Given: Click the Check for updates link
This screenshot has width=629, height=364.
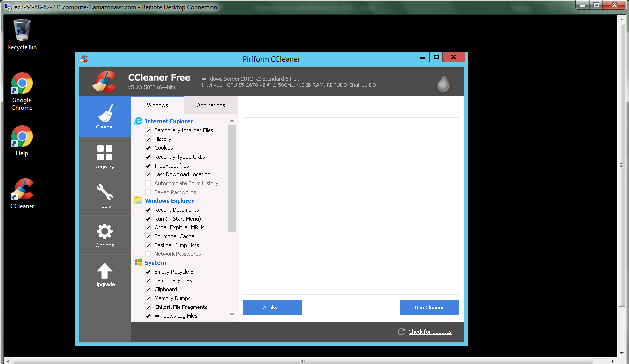Looking at the screenshot, I should click(x=430, y=332).
